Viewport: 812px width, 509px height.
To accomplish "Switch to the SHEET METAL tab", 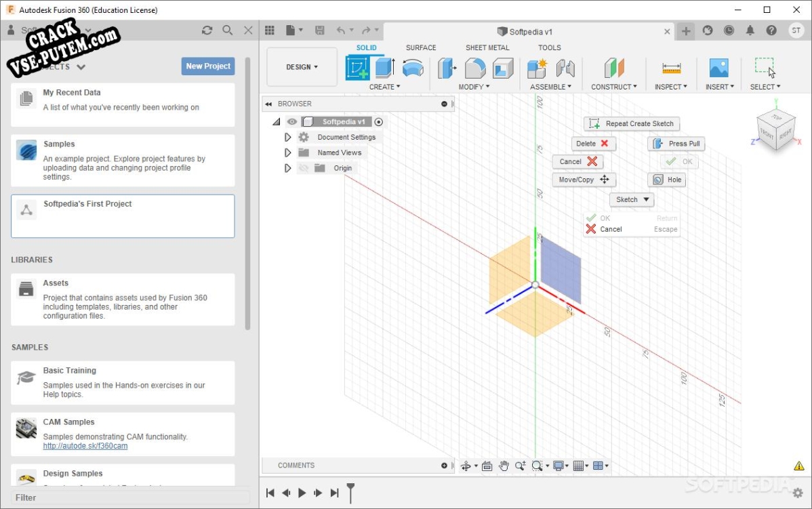I will coord(487,47).
